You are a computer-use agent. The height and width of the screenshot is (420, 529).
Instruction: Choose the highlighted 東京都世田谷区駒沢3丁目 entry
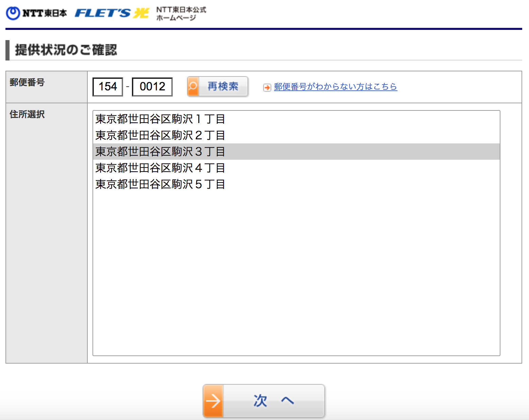click(160, 152)
